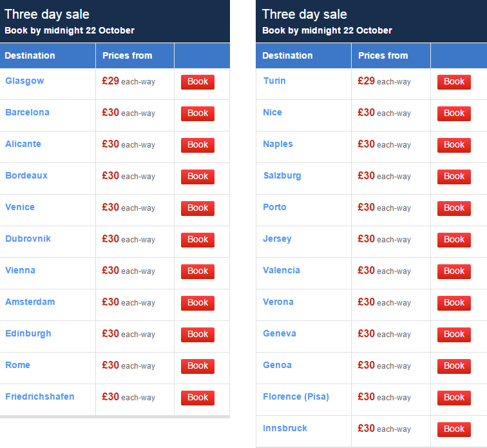Open the Jersey destination link
The height and width of the screenshot is (448, 487).
tap(277, 239)
